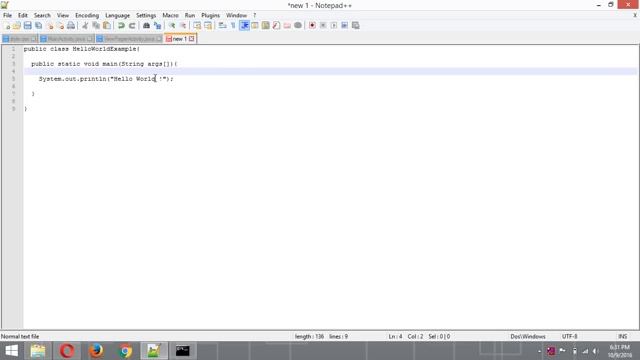The height and width of the screenshot is (360, 640).
Task: Click the Dos\Windows line ending indicator
Action: click(x=528, y=337)
